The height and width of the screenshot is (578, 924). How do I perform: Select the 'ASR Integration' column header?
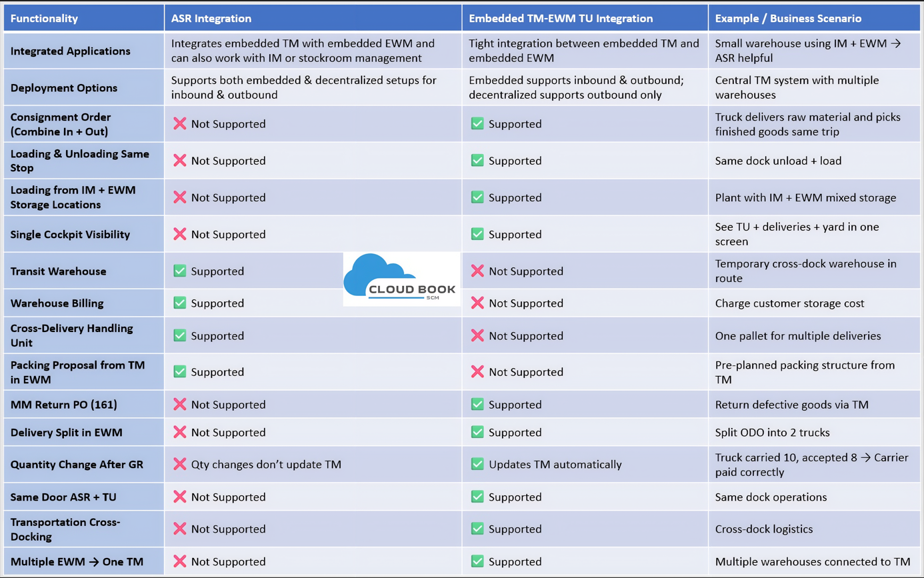(x=211, y=19)
